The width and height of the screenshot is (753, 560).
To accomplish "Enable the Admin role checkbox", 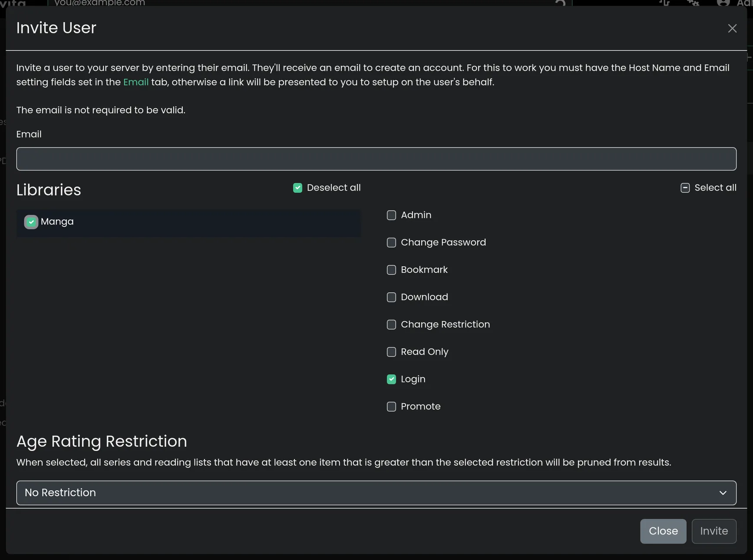I will click(391, 215).
